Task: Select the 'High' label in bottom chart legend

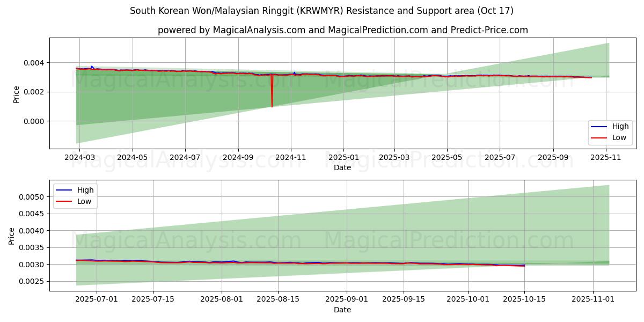Action: [x=85, y=190]
